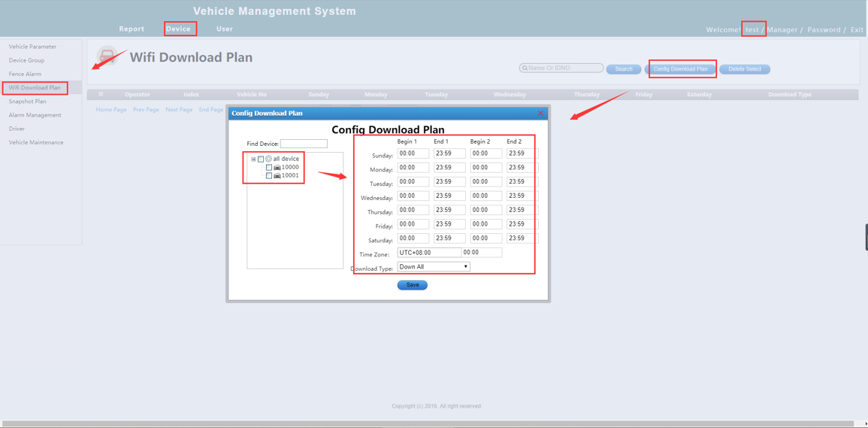This screenshot has height=428, width=868.
Task: Check the 10001 device checkbox
Action: tap(269, 176)
